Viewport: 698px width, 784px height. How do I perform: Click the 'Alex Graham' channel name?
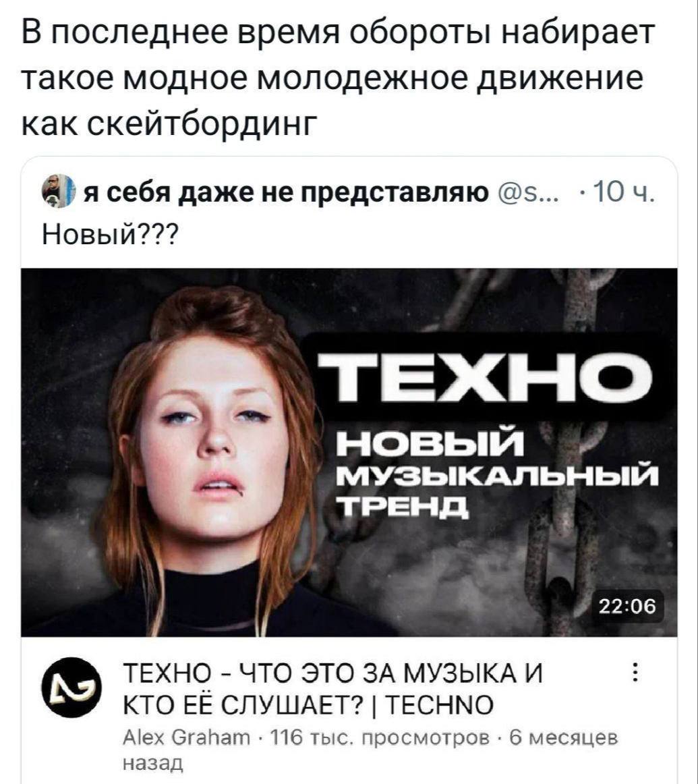(186, 737)
